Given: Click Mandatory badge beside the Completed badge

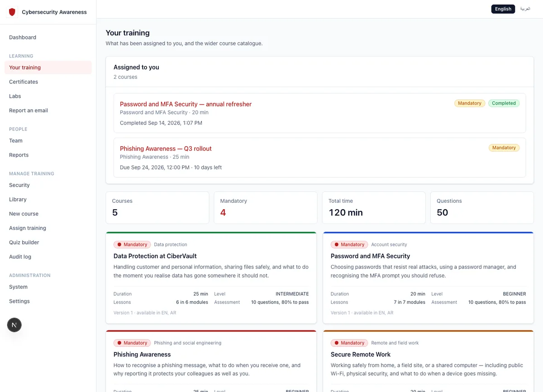Looking at the screenshot, I should pyautogui.click(x=470, y=103).
